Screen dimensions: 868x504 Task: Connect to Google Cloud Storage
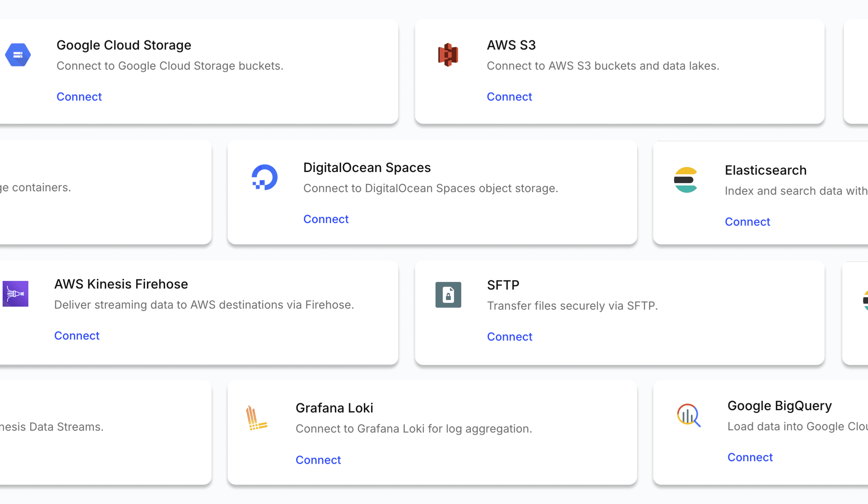[79, 97]
